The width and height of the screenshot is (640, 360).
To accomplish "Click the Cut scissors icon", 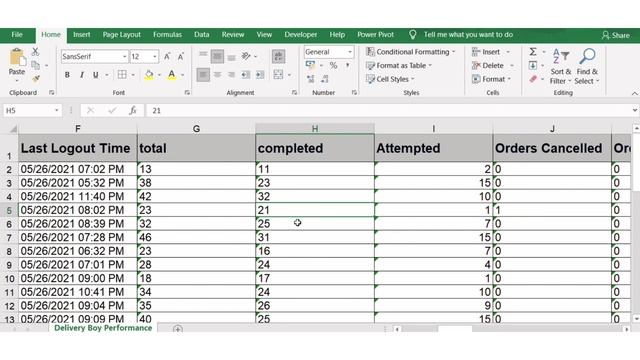I will pos(36,51).
